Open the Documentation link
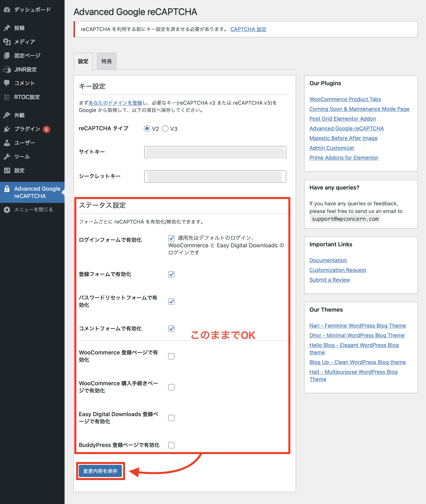Screen dimensions: 426x504 pyautogui.click(x=328, y=260)
